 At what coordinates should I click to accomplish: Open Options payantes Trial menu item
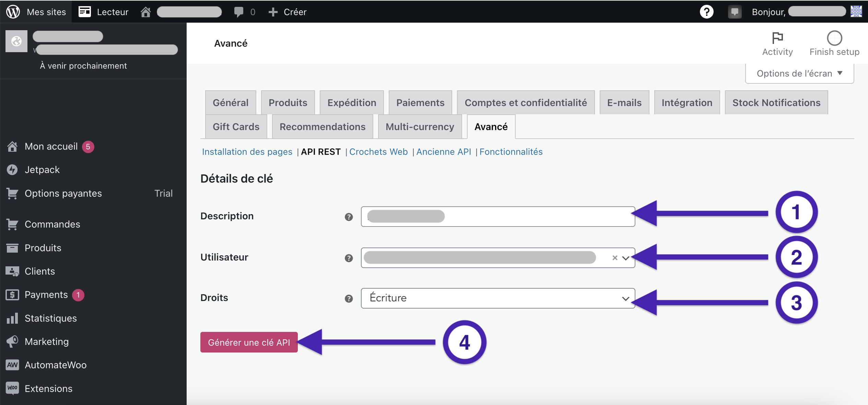click(93, 194)
